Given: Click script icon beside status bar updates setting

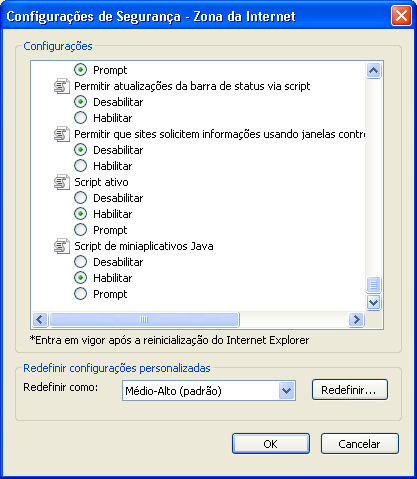Looking at the screenshot, I should click(x=62, y=86).
